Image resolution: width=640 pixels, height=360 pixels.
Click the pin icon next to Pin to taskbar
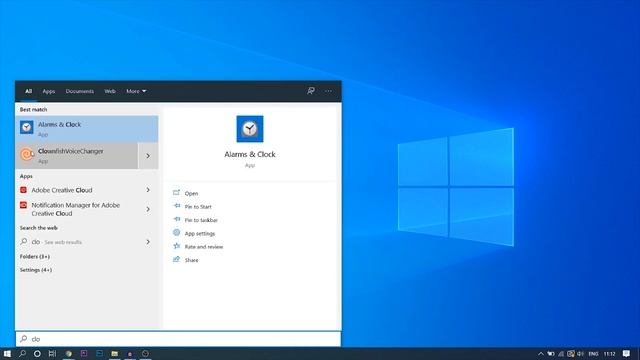(x=176, y=220)
